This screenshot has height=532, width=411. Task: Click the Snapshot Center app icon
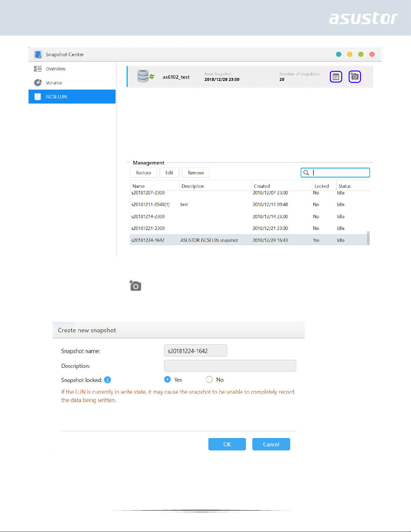coord(38,54)
